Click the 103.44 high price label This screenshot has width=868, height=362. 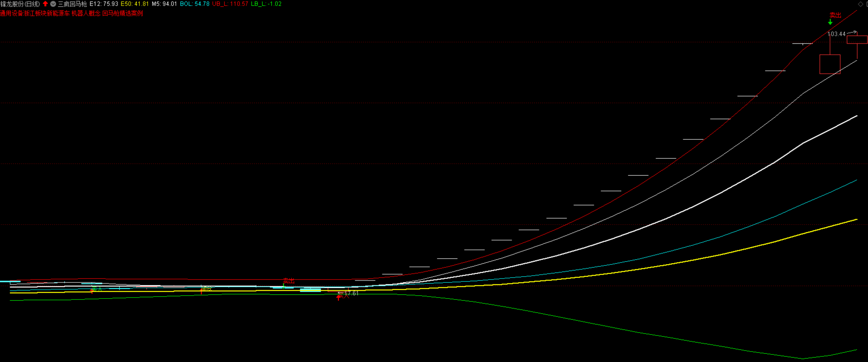836,34
